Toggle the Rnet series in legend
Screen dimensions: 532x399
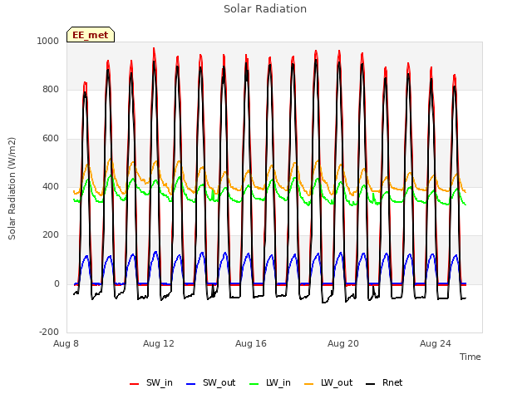point(384,383)
